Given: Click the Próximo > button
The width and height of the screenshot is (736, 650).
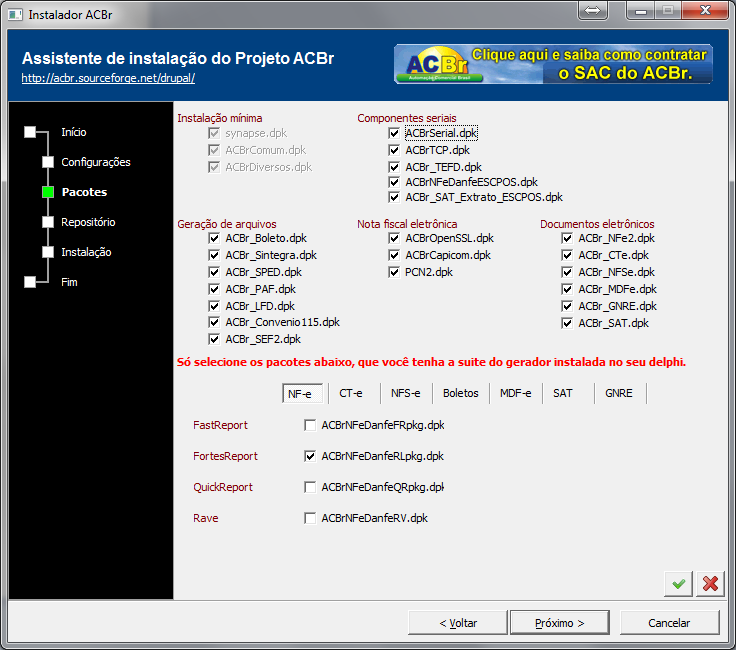Looking at the screenshot, I should tap(560, 623).
